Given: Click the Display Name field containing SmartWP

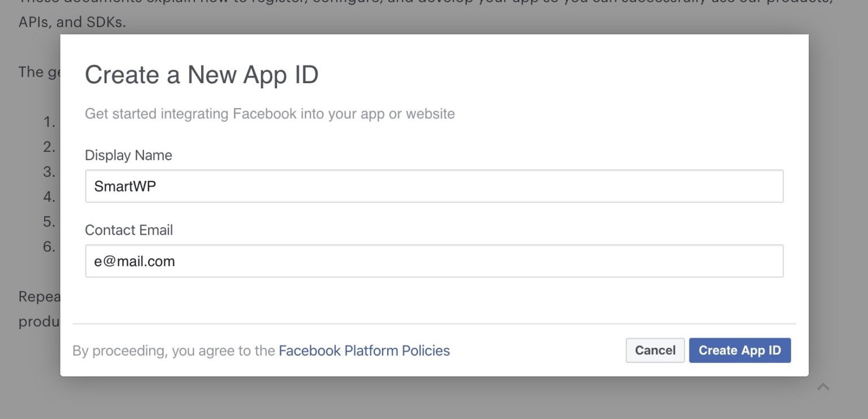Looking at the screenshot, I should point(434,185).
